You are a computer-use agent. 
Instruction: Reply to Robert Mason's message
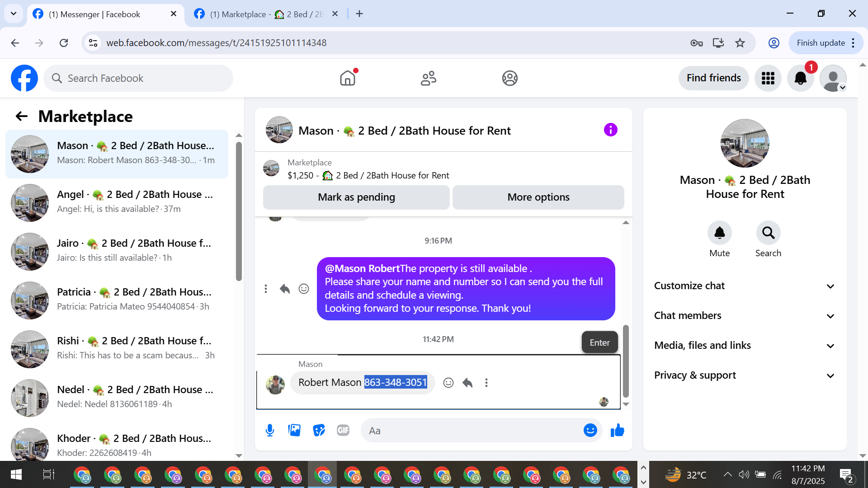point(467,383)
